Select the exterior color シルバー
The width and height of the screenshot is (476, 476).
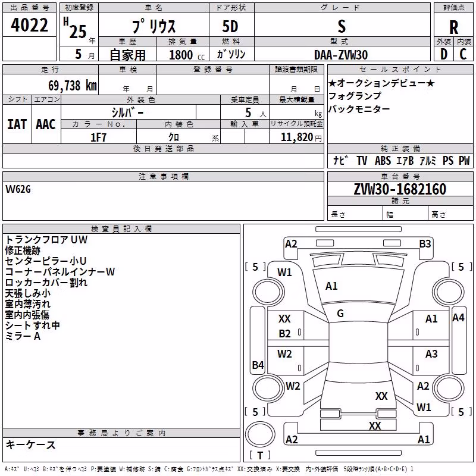tap(127, 112)
